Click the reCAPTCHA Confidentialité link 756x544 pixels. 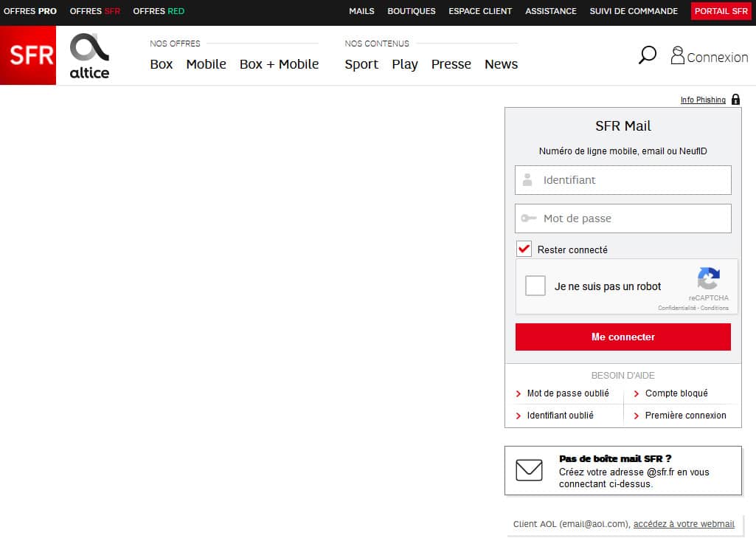[677, 308]
